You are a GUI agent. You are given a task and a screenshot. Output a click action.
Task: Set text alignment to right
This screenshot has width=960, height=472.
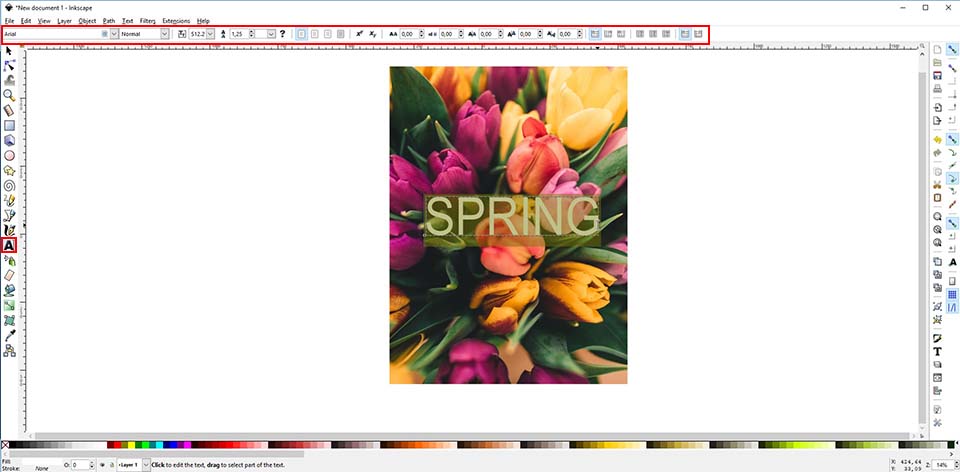(328, 34)
